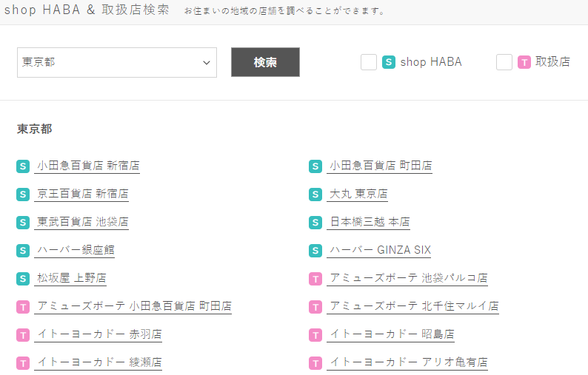Click S icon next to 大丸 東京店
The image size is (588, 375).
click(315, 195)
